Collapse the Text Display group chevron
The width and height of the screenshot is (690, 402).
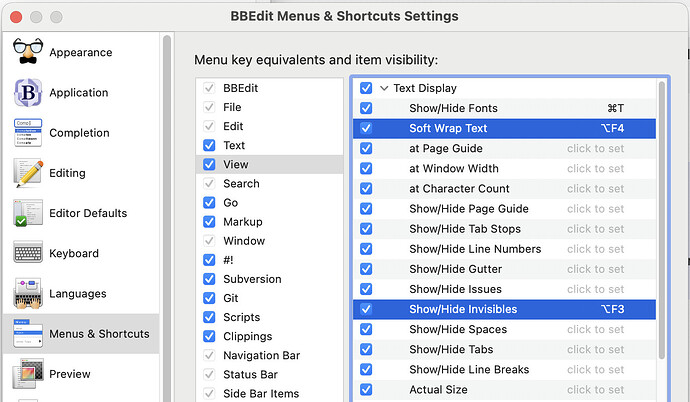tap(384, 88)
